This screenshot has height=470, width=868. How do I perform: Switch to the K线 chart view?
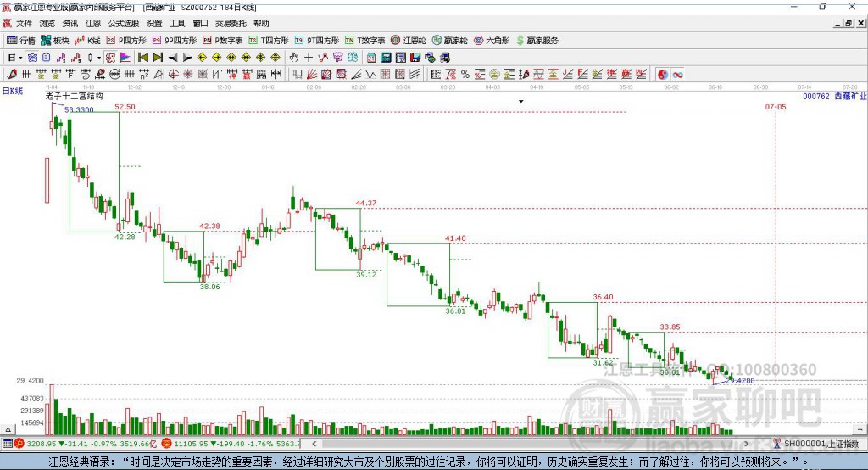[87, 41]
